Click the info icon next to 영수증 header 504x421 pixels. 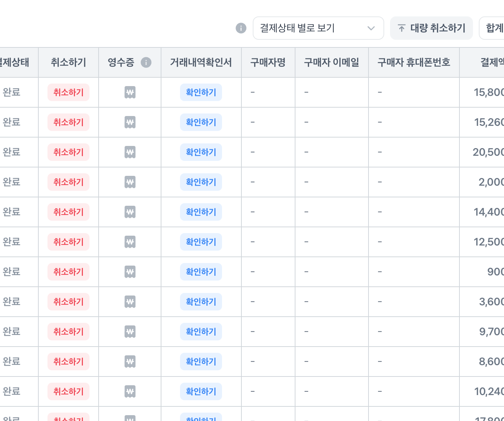[146, 62]
